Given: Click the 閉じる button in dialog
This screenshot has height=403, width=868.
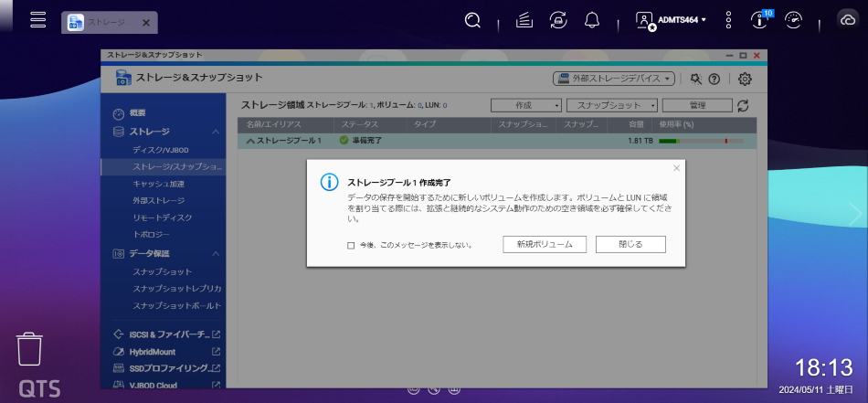Looking at the screenshot, I should pos(630,244).
